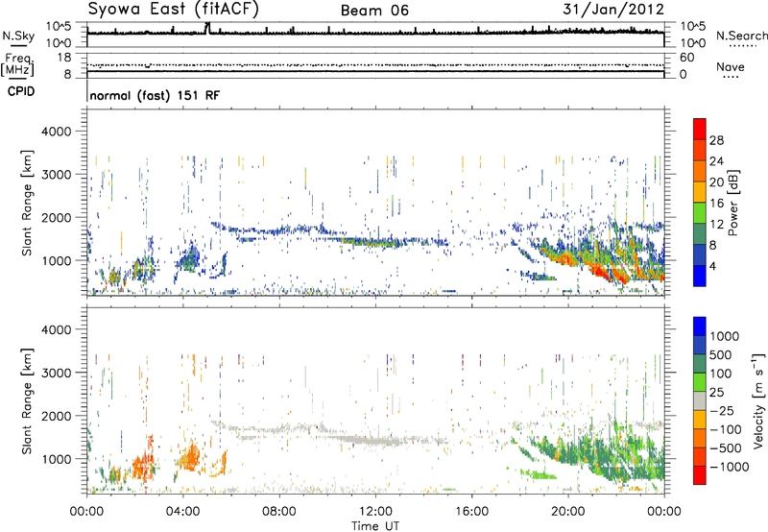Click the "20" tick on power colorbar
768x532 pixels.
716,182
